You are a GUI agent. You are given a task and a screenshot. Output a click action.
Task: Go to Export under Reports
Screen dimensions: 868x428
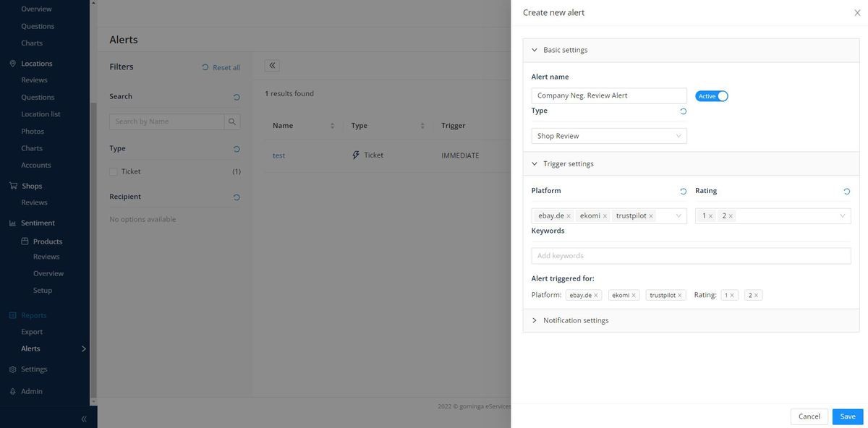pyautogui.click(x=32, y=332)
